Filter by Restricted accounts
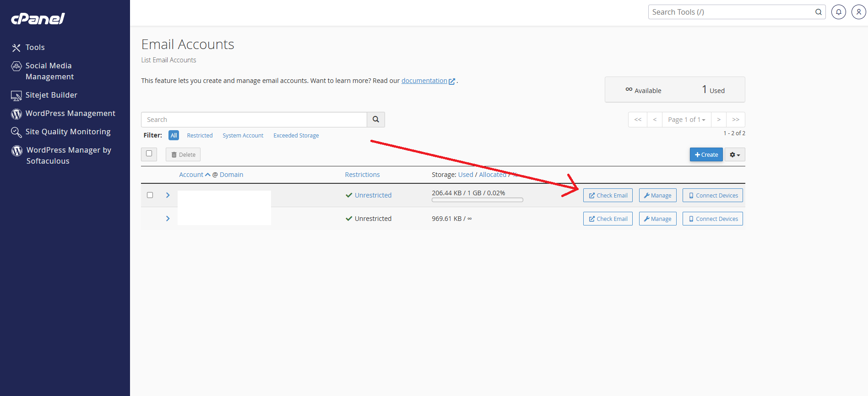The width and height of the screenshot is (868, 396). [x=200, y=135]
